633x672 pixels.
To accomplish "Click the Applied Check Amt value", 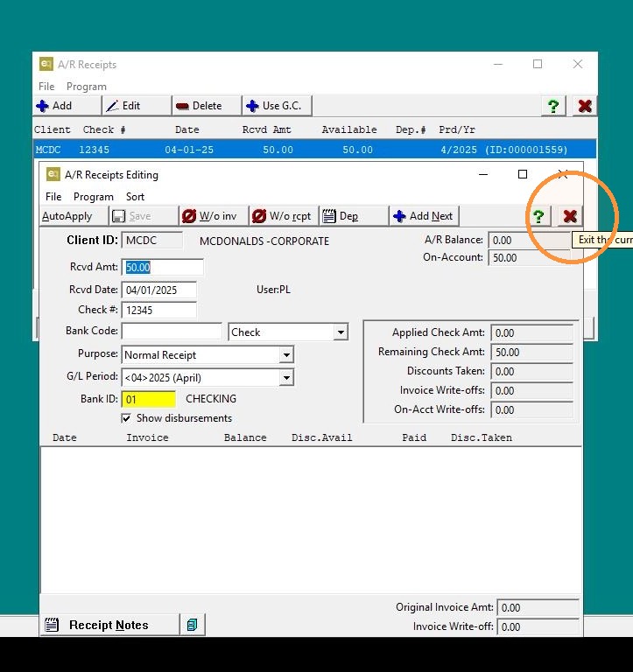I will pos(531,333).
